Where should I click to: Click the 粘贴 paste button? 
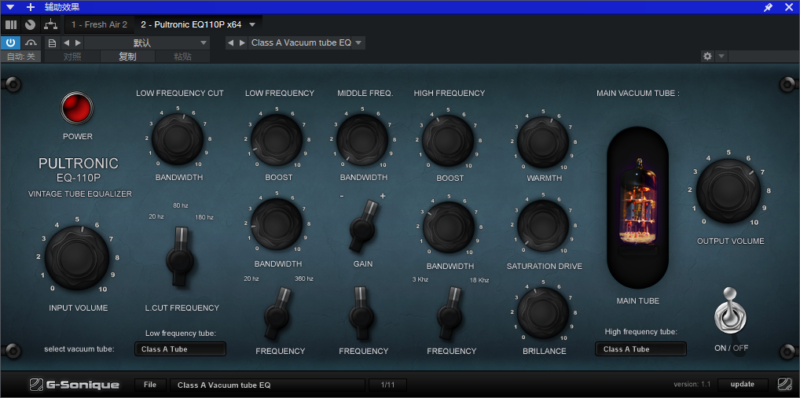point(182,57)
